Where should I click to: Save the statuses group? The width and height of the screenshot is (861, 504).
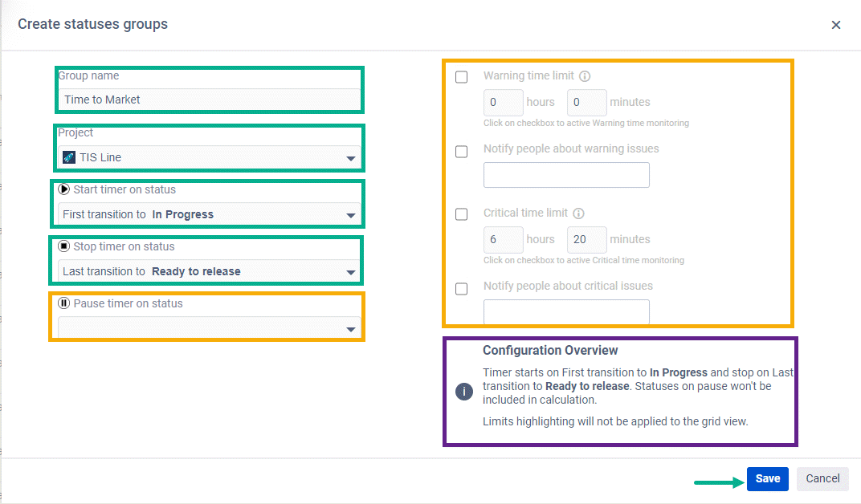click(767, 479)
